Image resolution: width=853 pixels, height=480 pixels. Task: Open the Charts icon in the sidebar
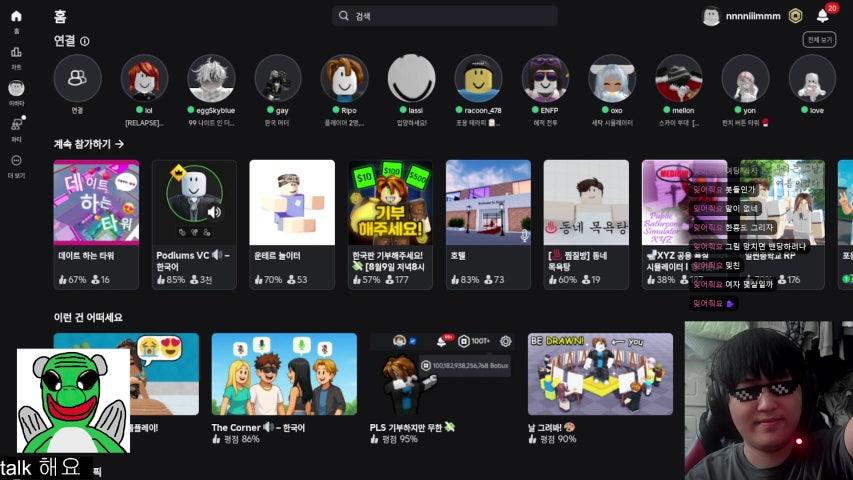[x=16, y=52]
